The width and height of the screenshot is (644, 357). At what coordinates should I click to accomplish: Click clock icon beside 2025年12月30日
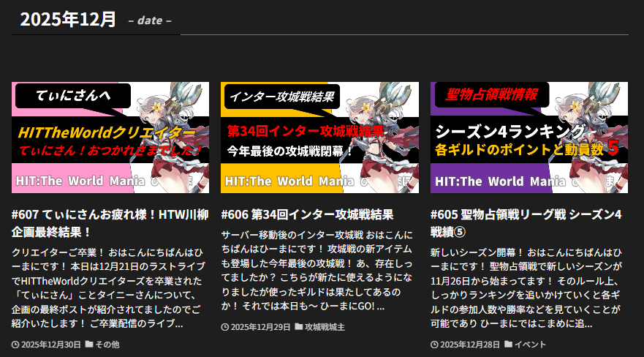pos(16,344)
